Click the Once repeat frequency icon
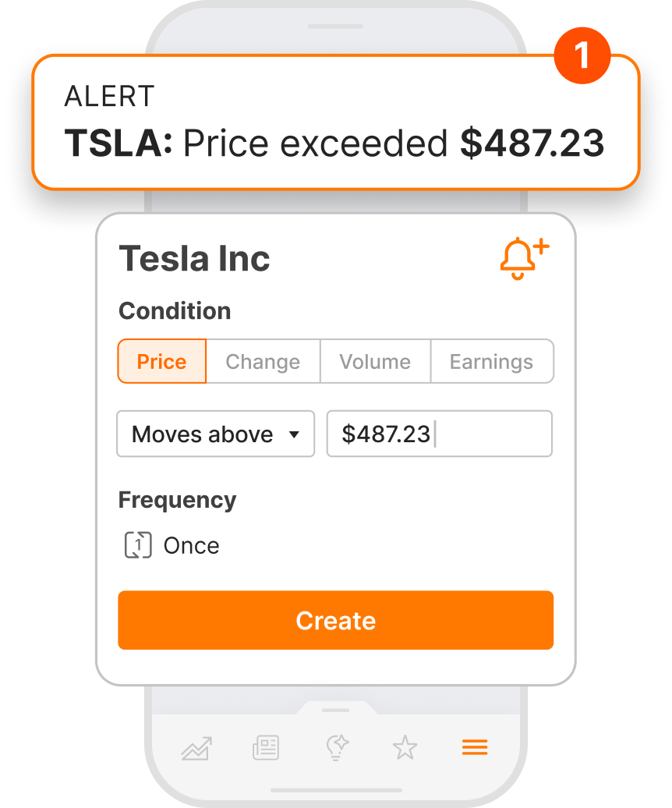 click(137, 545)
